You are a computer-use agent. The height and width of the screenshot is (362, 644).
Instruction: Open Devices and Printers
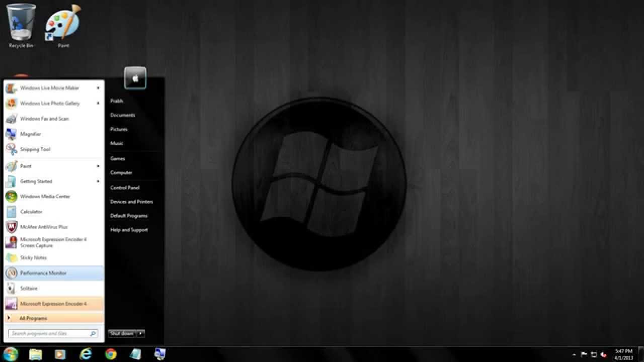[x=131, y=202]
